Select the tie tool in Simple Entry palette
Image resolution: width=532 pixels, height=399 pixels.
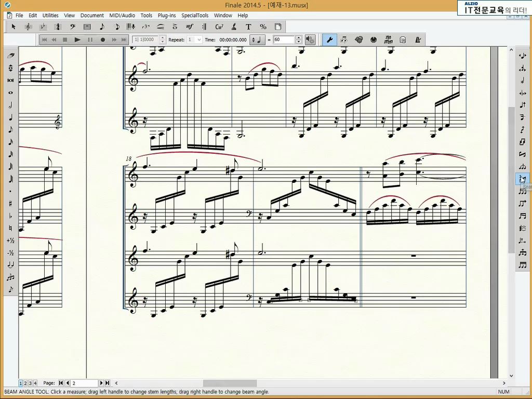[x=10, y=265]
